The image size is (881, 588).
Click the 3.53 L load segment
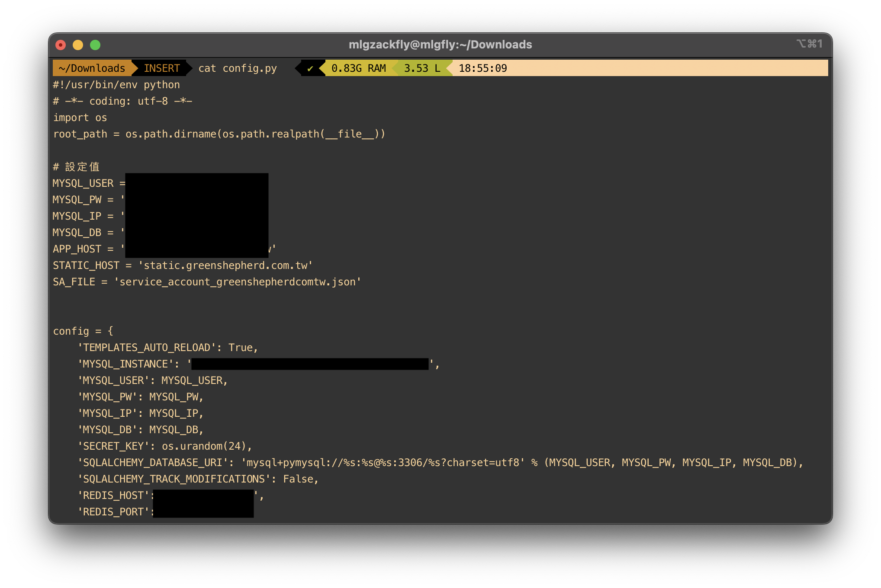(x=422, y=68)
